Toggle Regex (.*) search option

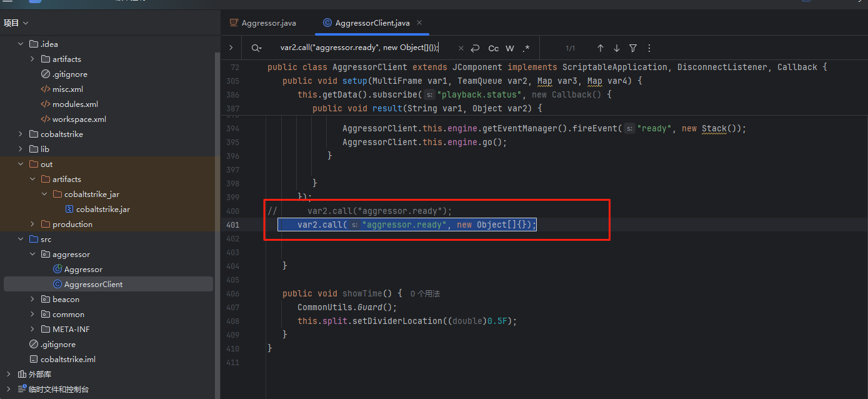coord(526,48)
